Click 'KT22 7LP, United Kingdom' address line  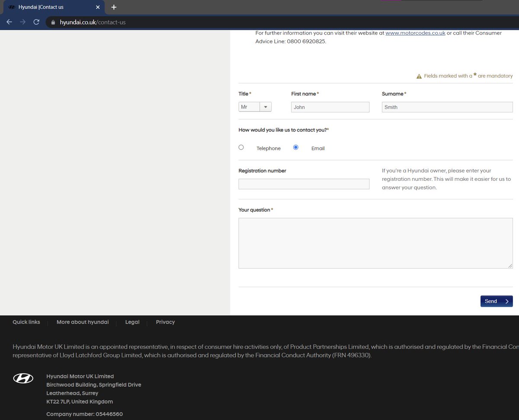point(80,401)
